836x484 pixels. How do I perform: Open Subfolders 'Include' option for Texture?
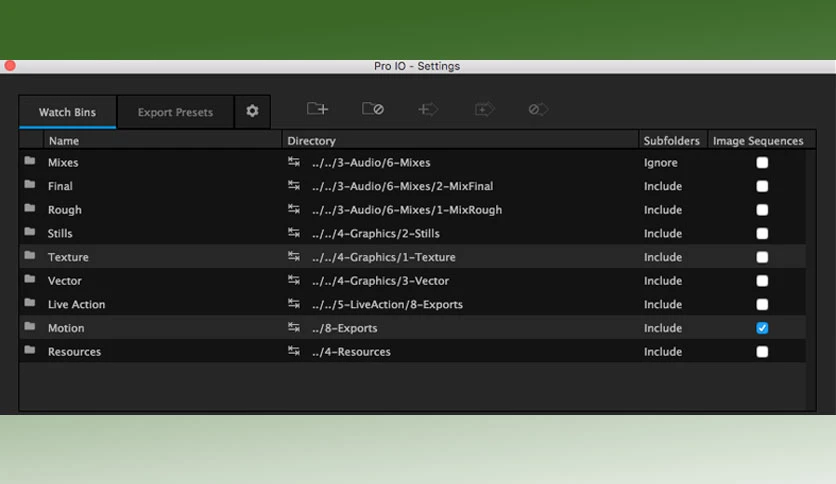pos(663,257)
